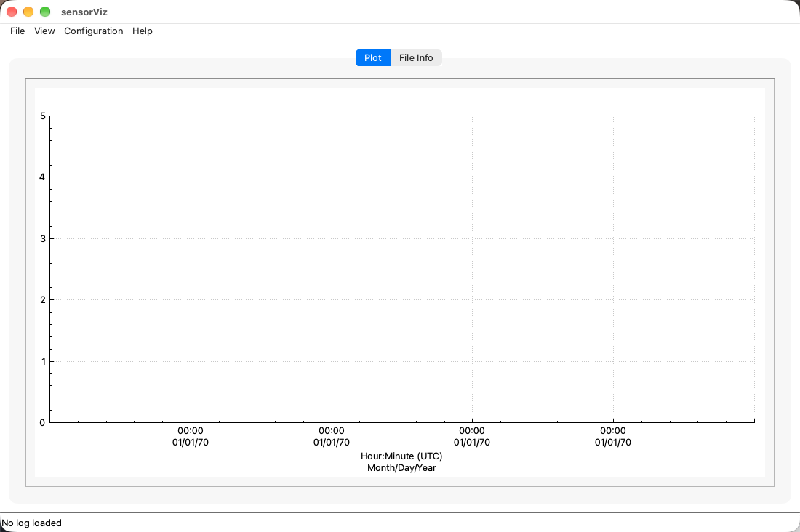Switch to the Plot tab
The image size is (800, 532).
click(373, 57)
